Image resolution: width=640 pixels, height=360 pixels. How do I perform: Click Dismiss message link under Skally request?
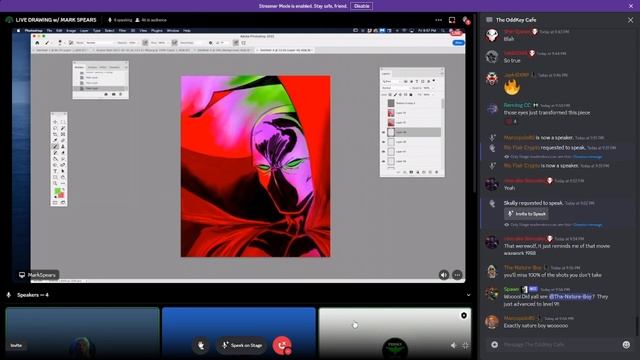tap(587, 225)
